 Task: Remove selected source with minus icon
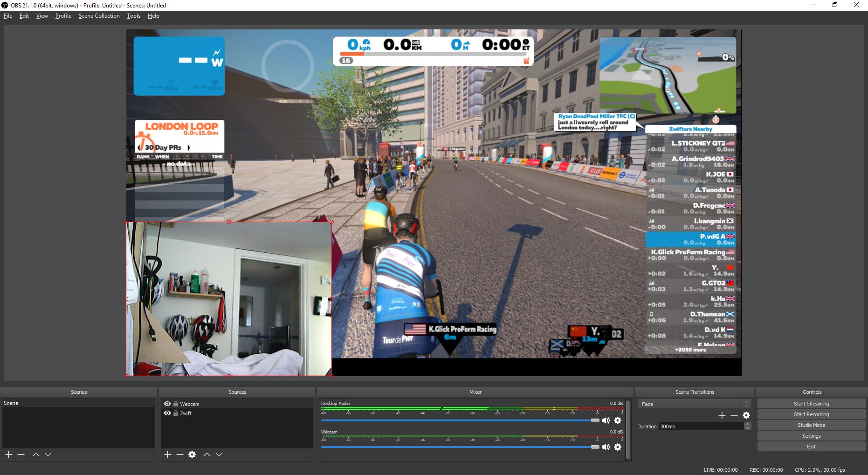[180, 454]
